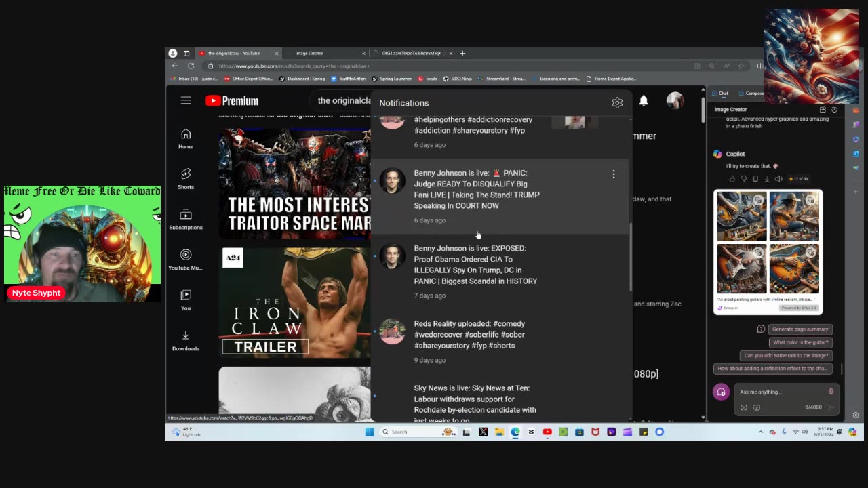Screen dimensions: 868x488
Task: Go to Home in YouTube sidebar
Action: coord(186,138)
